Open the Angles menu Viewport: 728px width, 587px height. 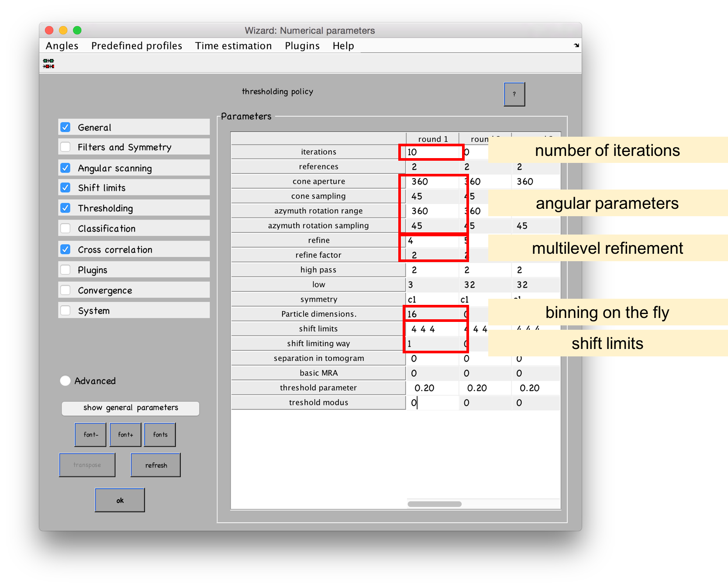click(x=62, y=46)
